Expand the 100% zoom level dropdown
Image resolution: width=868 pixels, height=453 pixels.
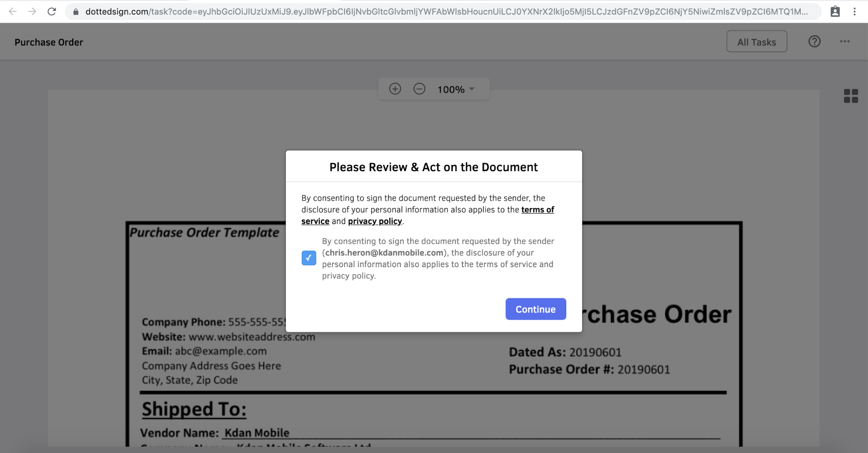click(x=455, y=89)
